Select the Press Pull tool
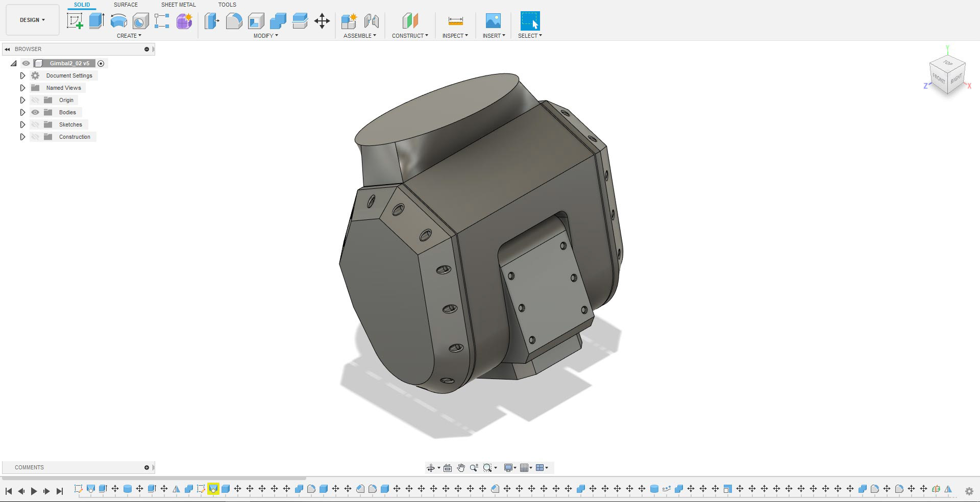The image size is (980, 502). click(x=212, y=21)
